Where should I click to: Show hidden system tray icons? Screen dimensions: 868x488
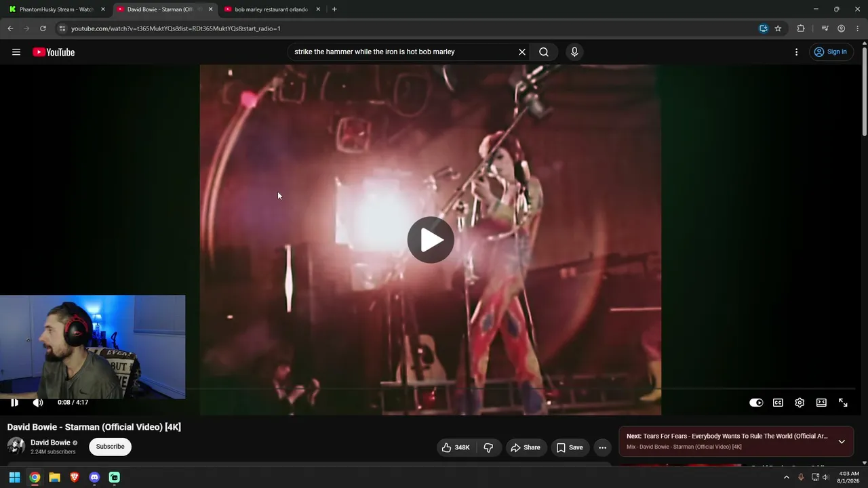(787, 477)
